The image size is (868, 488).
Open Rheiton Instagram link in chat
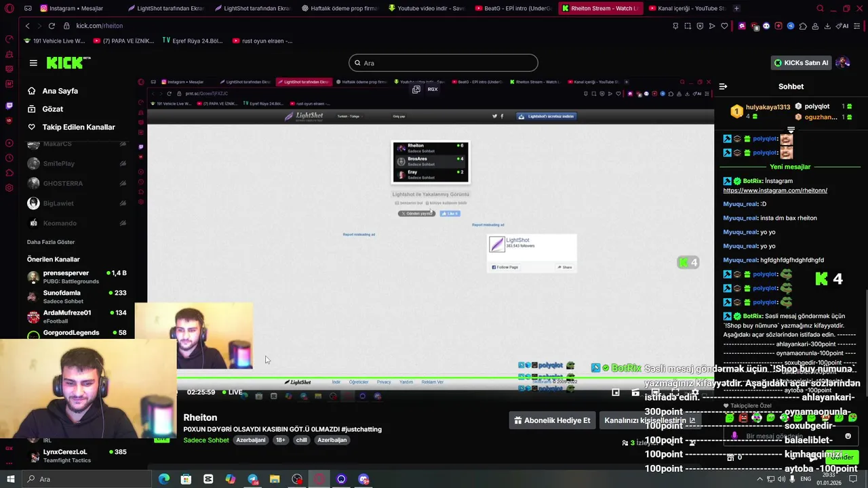pos(775,190)
